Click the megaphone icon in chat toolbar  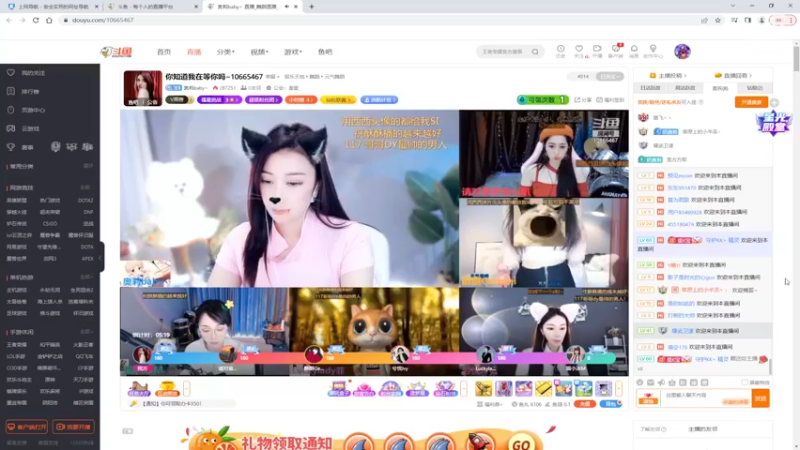[x=661, y=382]
